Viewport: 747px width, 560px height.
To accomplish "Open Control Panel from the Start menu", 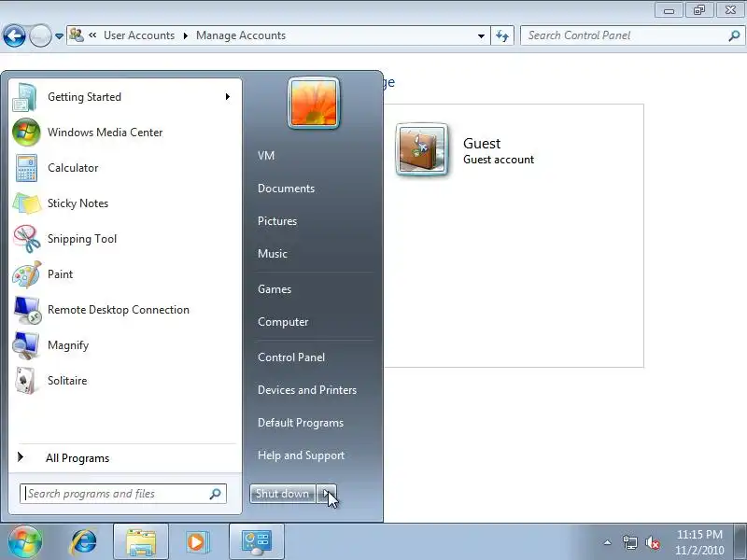I will point(291,357).
